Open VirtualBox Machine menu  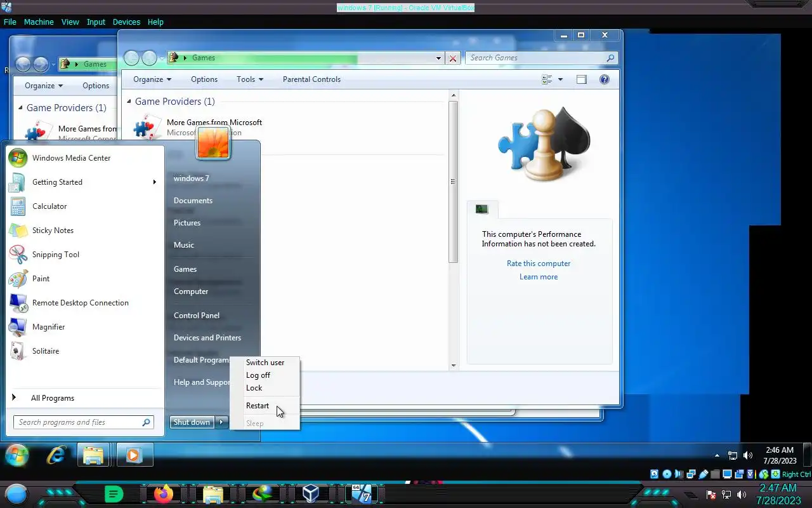[x=39, y=22]
